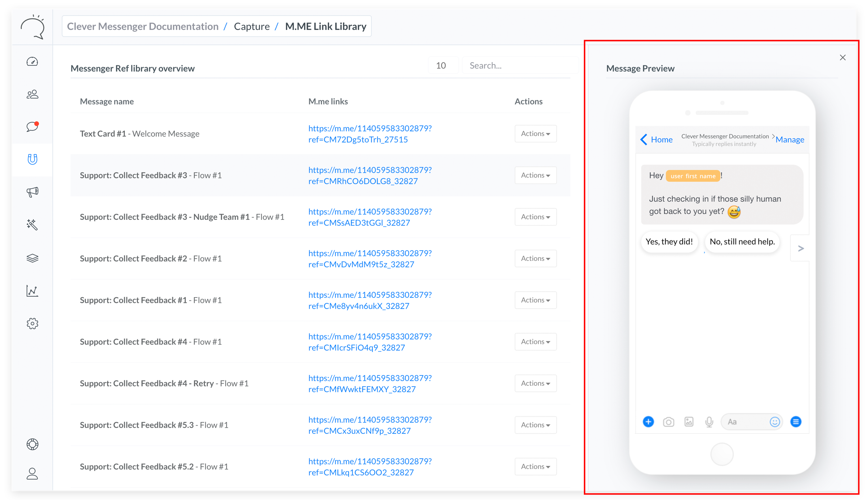
Task: Open the dashboard speedometer icon in sidebar
Action: click(x=32, y=62)
